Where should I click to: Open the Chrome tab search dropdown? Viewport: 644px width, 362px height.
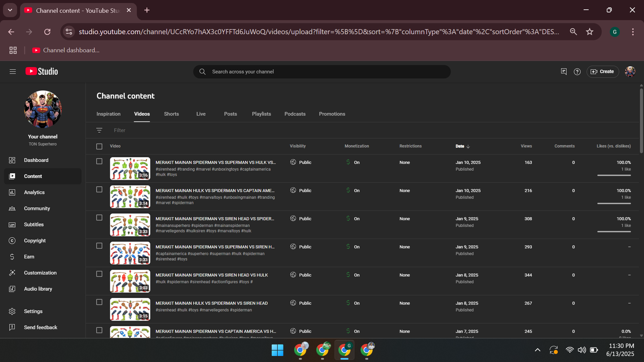click(10, 10)
